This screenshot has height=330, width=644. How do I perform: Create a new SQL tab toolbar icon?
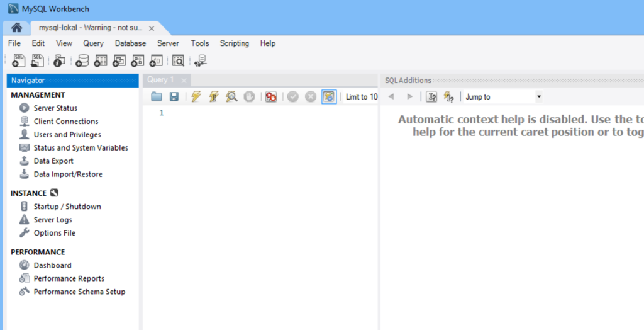(x=18, y=60)
